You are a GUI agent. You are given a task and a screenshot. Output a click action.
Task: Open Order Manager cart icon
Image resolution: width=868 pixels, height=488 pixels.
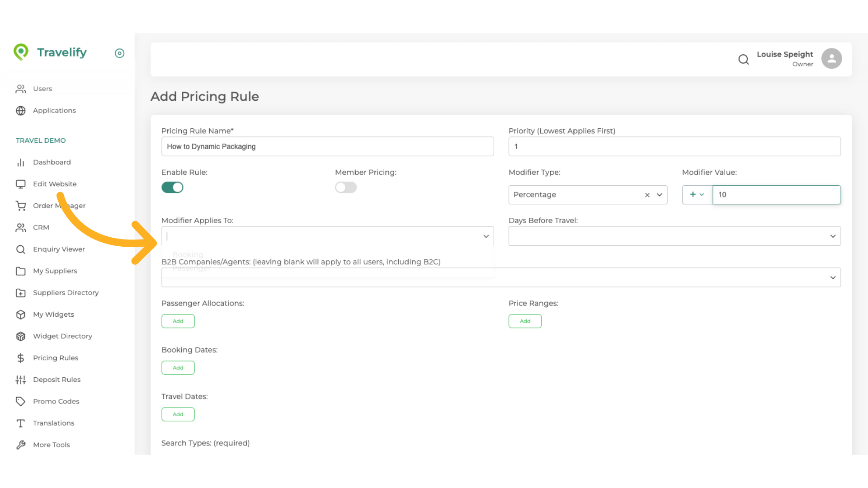(x=21, y=206)
